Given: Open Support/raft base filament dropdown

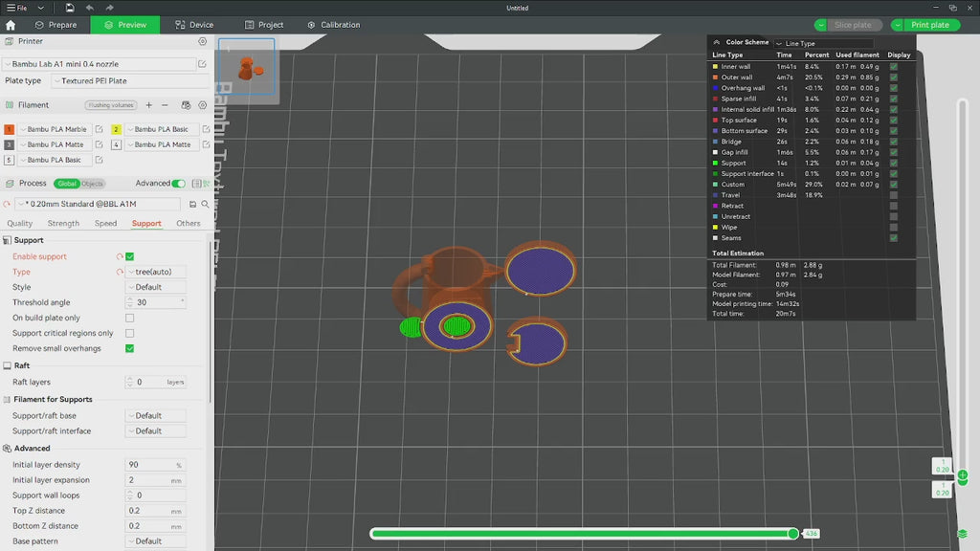Looking at the screenshot, I should point(156,415).
